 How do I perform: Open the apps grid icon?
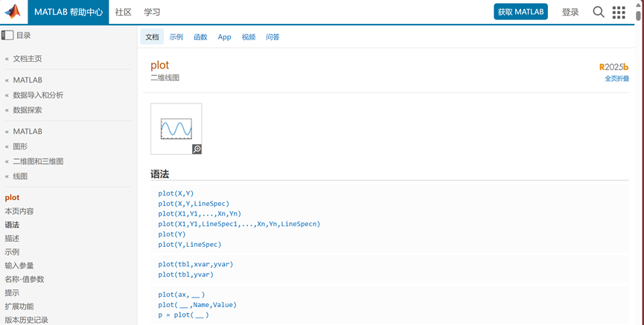tap(619, 13)
